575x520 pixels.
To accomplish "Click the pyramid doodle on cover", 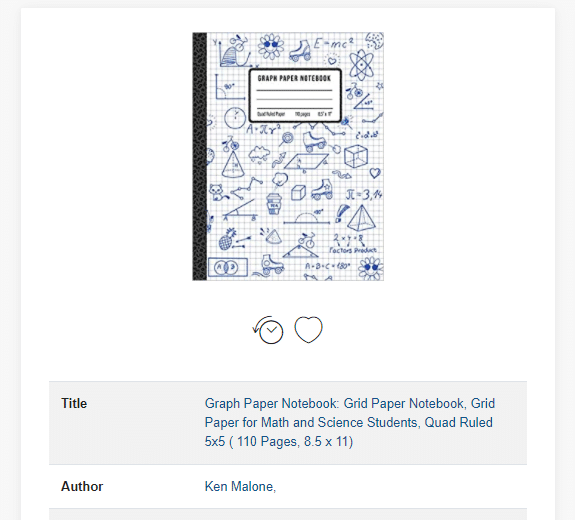I will (361, 218).
